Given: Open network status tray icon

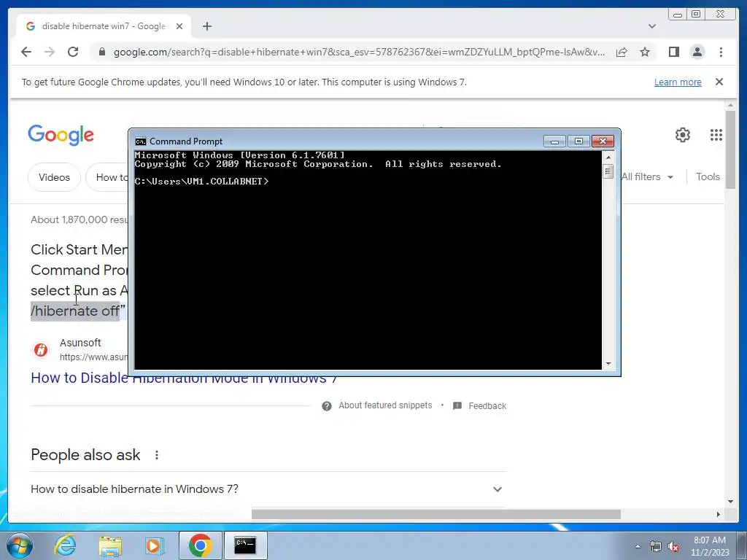Looking at the screenshot, I should (x=656, y=547).
